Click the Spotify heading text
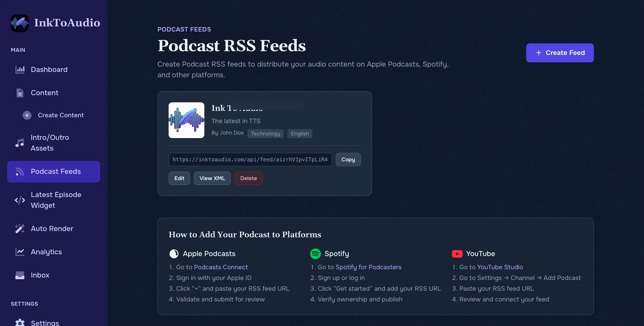The image size is (644, 326). [x=337, y=254]
